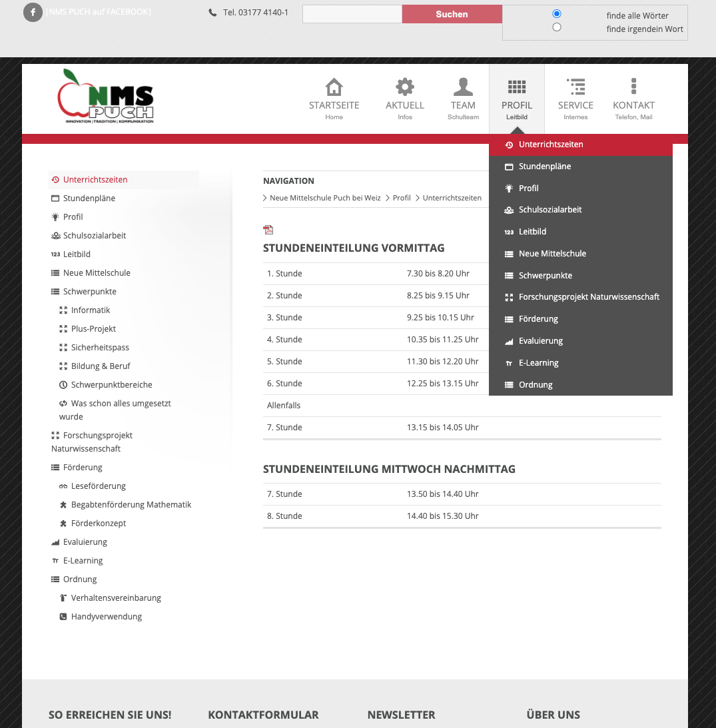Viewport: 716px width, 728px height.
Task: Click the list icon above Service
Action: pyautogui.click(x=575, y=87)
